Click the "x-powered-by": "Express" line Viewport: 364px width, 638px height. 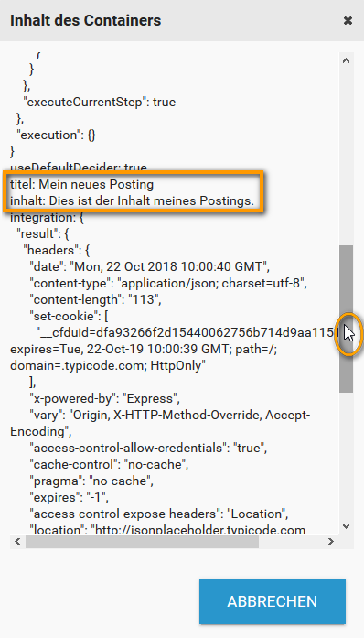point(104,398)
